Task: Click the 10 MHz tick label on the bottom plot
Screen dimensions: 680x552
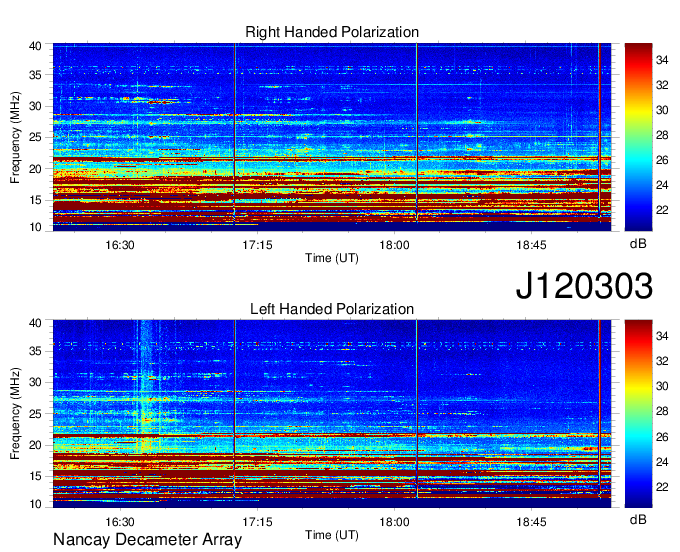Action: (35, 504)
